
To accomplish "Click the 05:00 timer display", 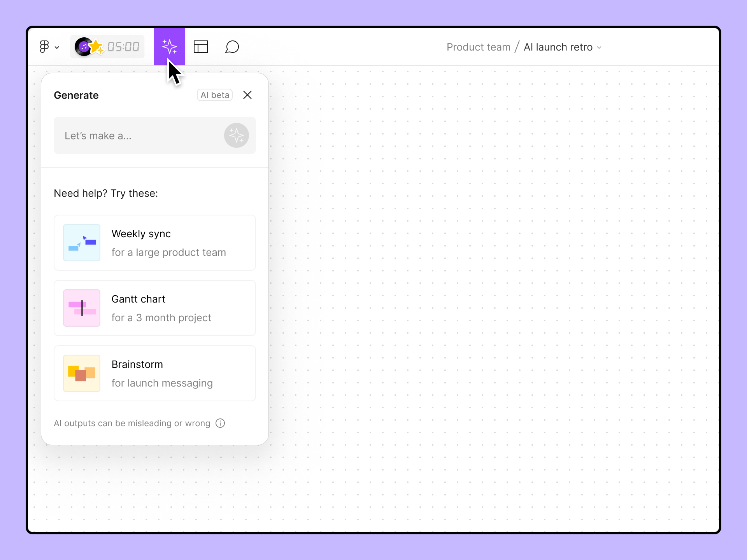I will (x=123, y=47).
